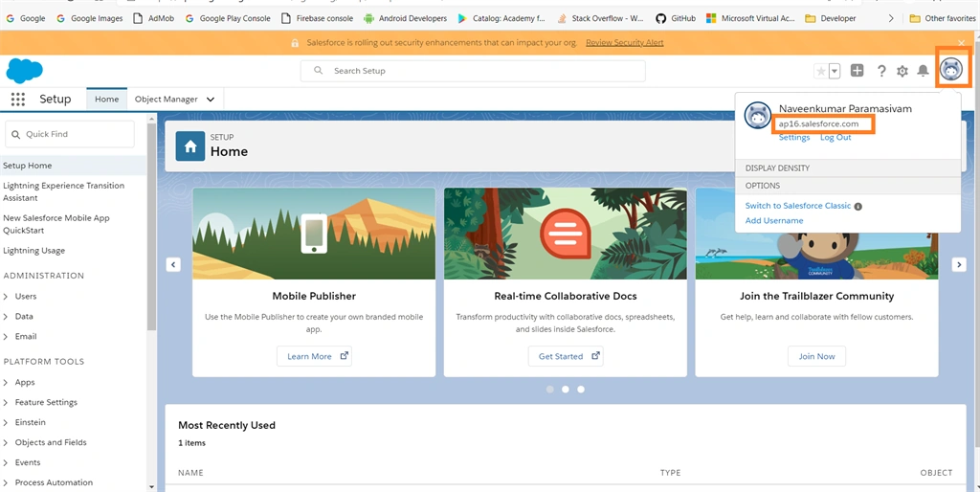Click Add Username link
980x492 pixels.
pos(774,221)
